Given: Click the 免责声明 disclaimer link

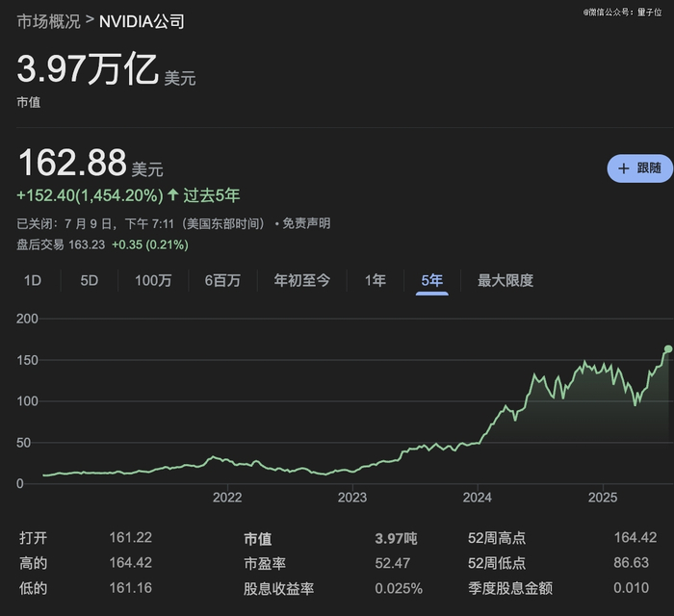Looking at the screenshot, I should (x=306, y=223).
